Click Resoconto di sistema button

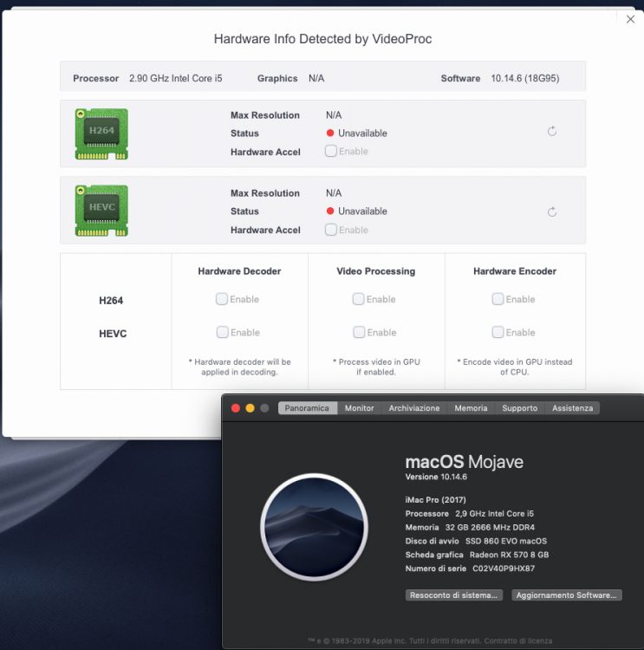[x=454, y=595]
